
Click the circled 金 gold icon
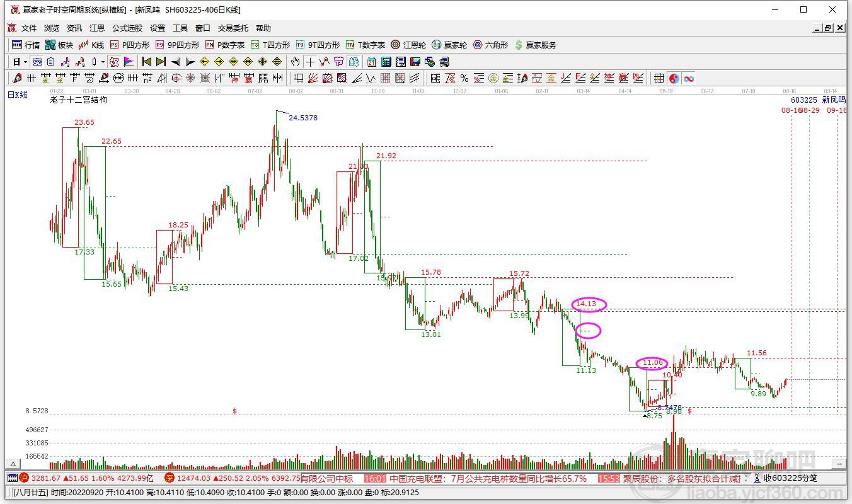click(493, 78)
